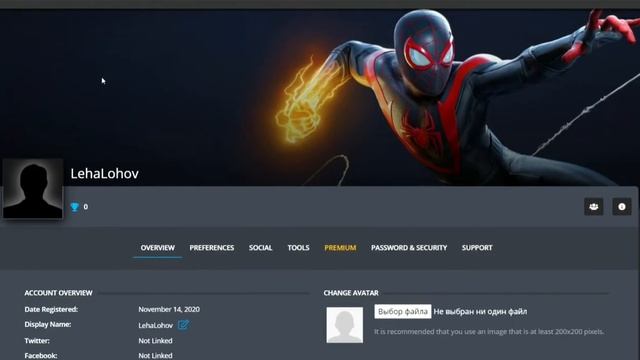Image resolution: width=640 pixels, height=360 pixels.
Task: Edit display name using the pencil icon
Action: tap(183, 325)
